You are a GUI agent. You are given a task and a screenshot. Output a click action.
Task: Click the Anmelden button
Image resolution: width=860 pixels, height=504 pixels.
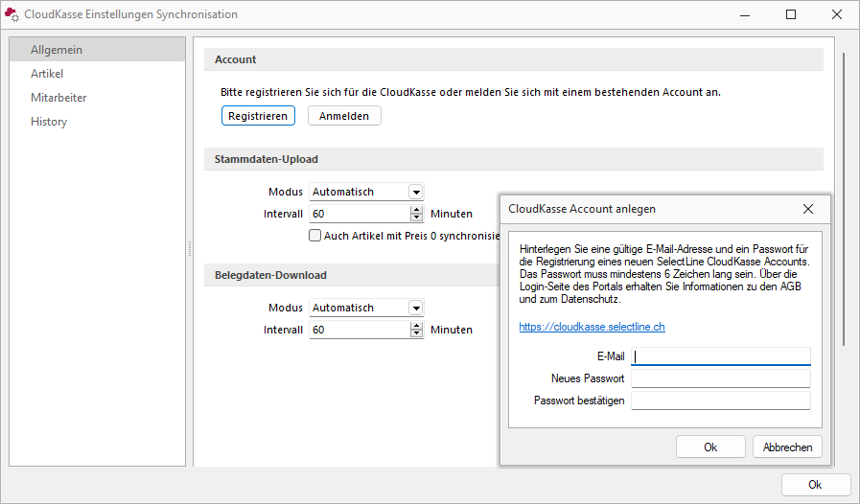(x=344, y=116)
